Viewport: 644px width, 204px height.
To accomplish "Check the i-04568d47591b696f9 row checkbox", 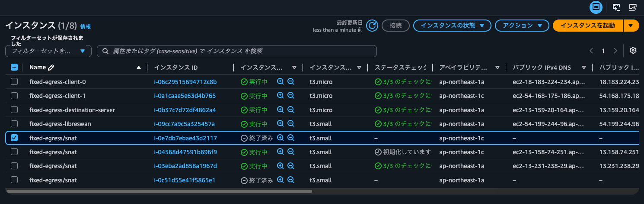I will click(x=14, y=152).
